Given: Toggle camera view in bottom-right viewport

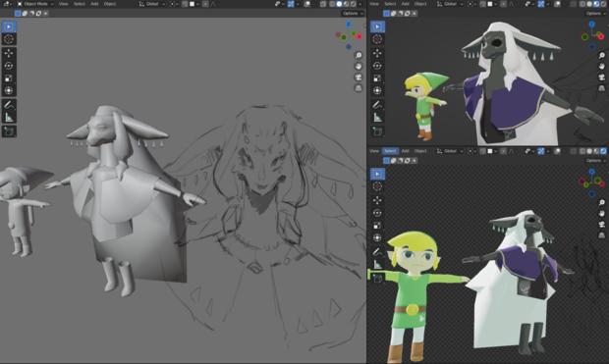Looking at the screenshot, I should [601, 225].
